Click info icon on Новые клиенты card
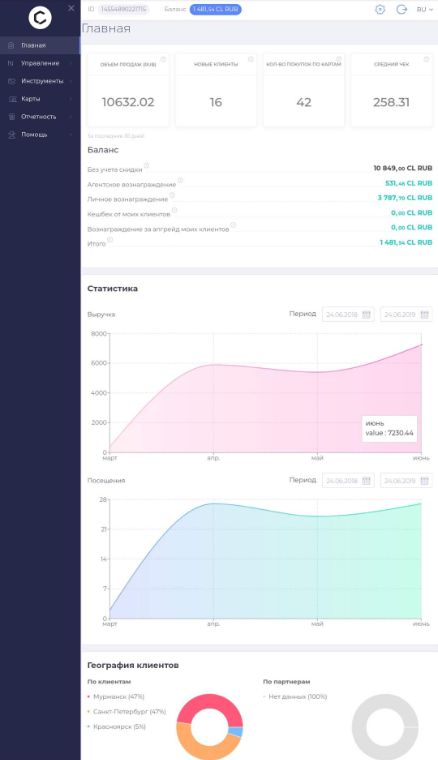438x760 pixels. [250, 59]
